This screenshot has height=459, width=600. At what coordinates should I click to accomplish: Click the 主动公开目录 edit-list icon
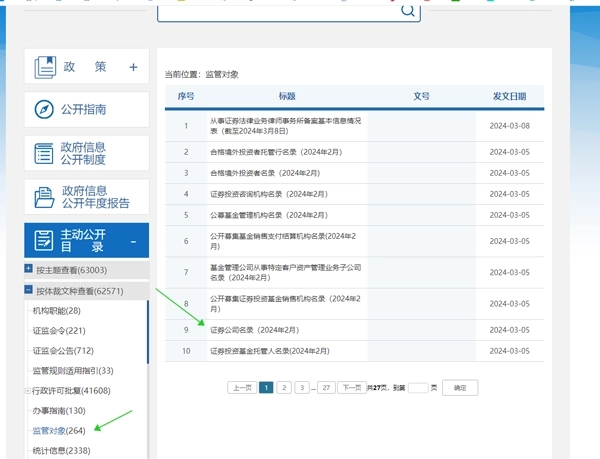click(x=45, y=241)
